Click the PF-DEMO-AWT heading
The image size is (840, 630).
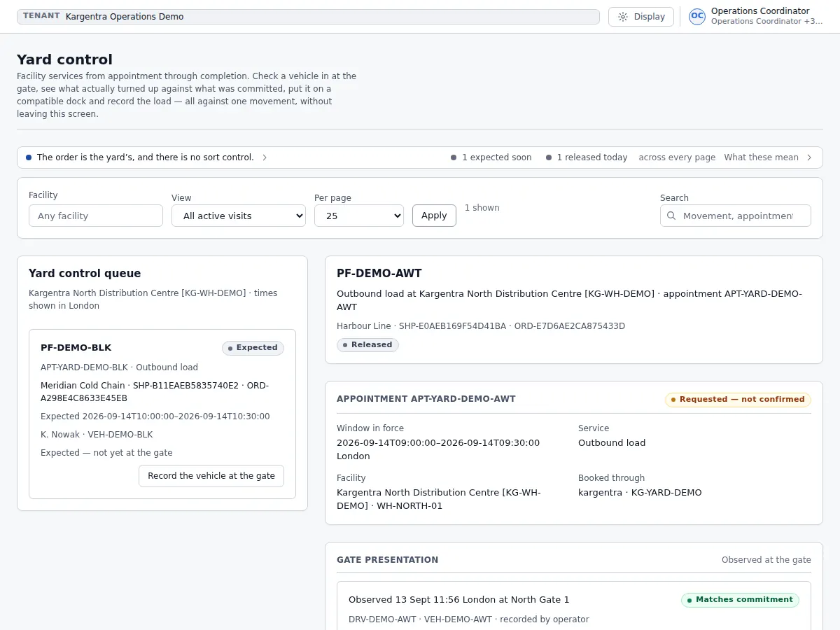379,274
